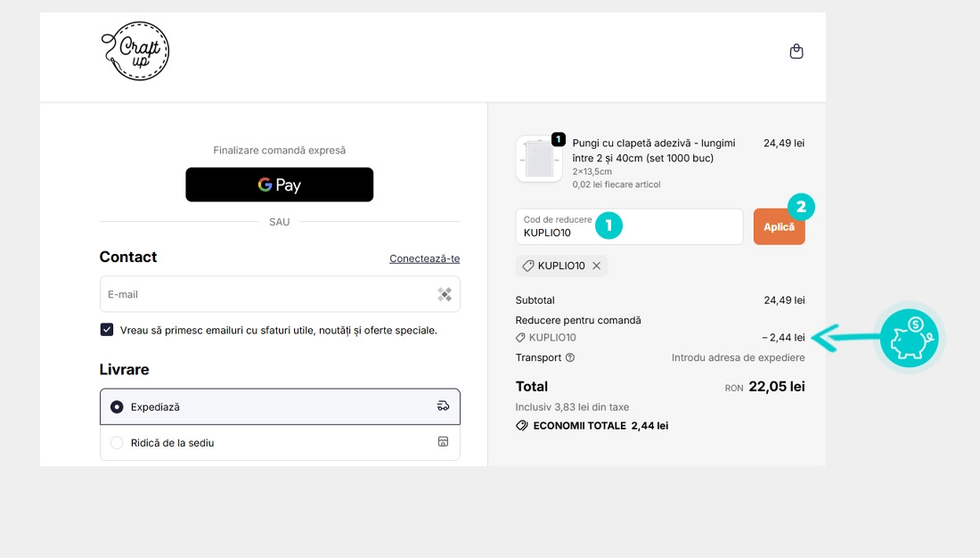Screen dimensions: 980x558
Task: Click the tag icon beside ECONOMII TOTALE
Action: point(522,426)
